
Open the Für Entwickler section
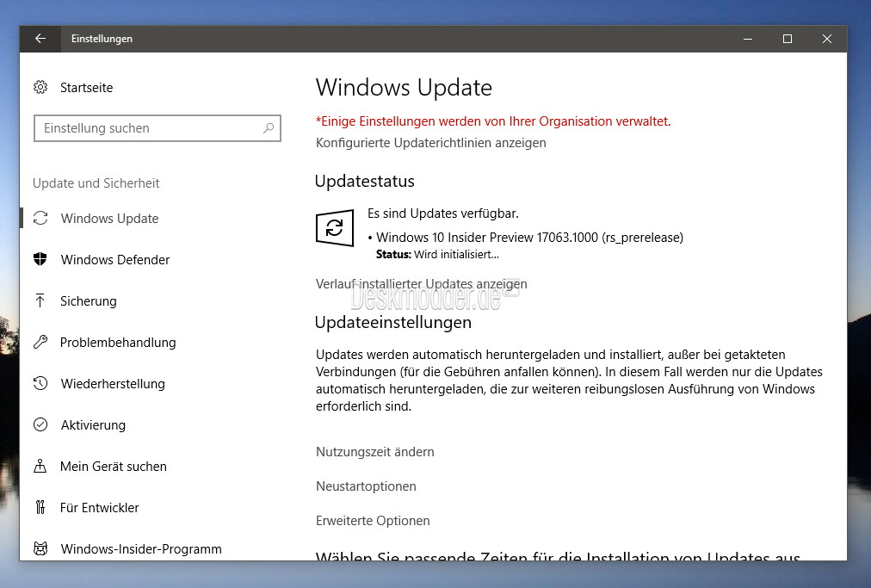tap(100, 507)
